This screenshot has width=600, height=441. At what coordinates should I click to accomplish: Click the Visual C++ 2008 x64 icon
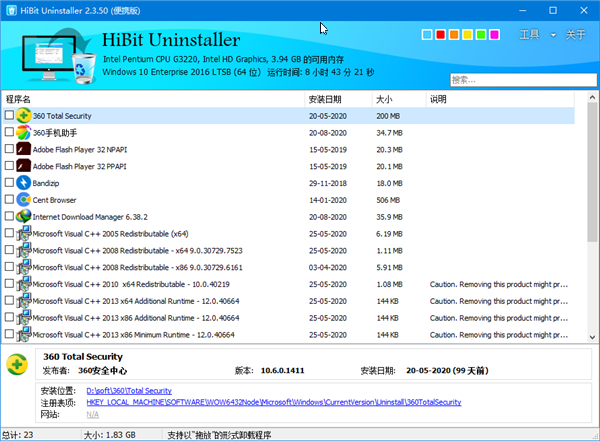pyautogui.click(x=23, y=250)
